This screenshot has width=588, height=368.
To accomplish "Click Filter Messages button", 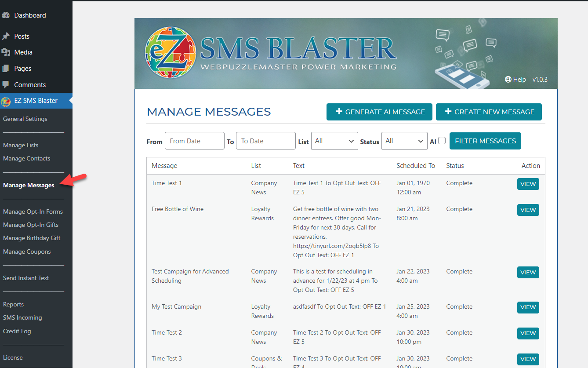I will [485, 141].
